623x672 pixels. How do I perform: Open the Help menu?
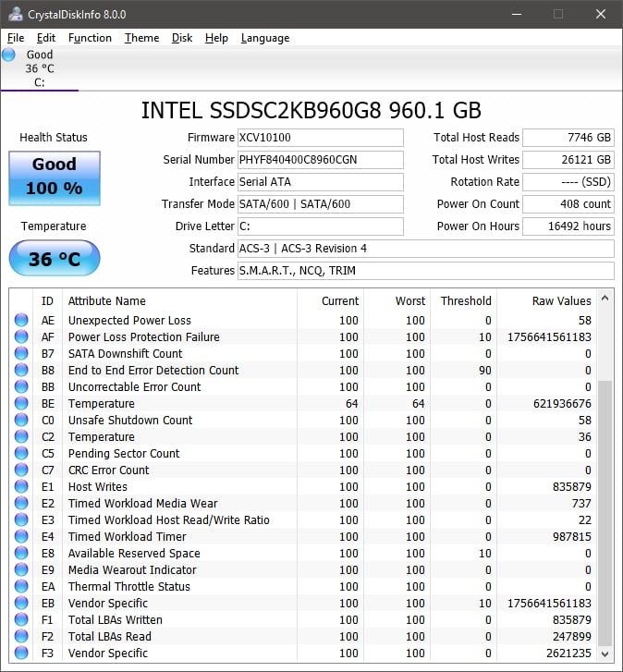tap(216, 38)
